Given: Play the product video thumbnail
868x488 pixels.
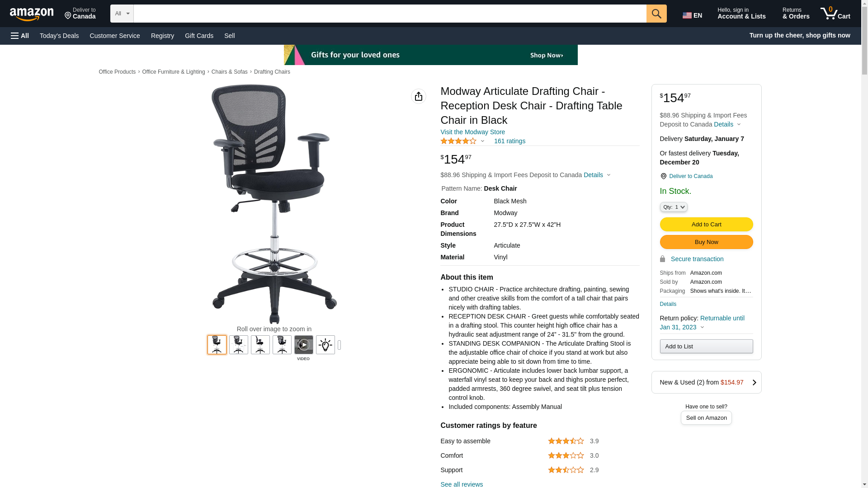Looking at the screenshot, I should click(x=304, y=345).
